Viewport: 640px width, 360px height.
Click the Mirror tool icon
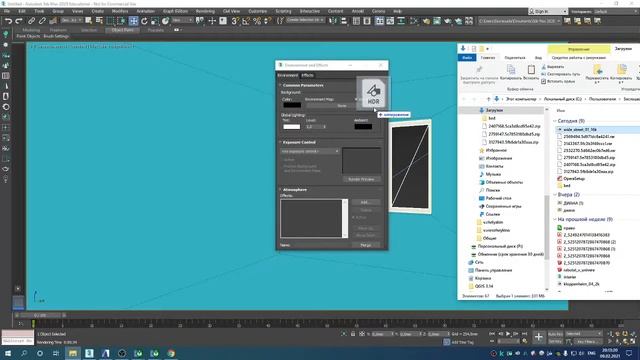(333, 21)
